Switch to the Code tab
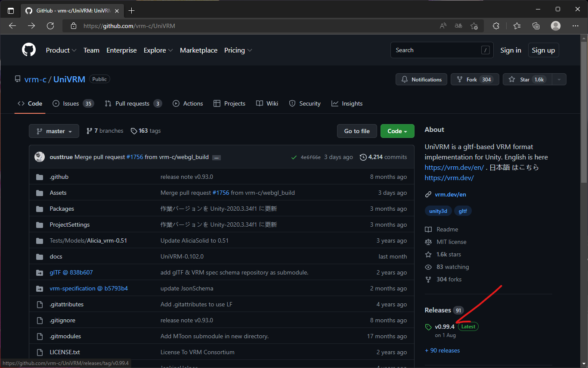The image size is (588, 368). coord(30,103)
